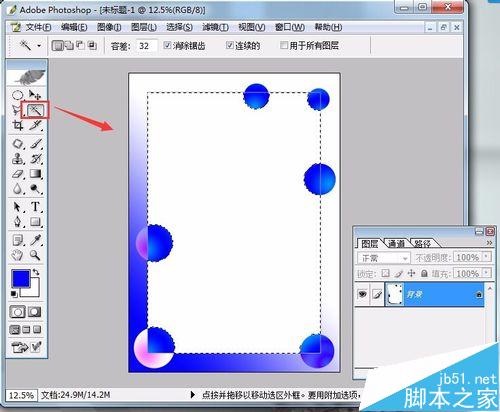Open the 图层 menu in menu bar
Screen dimensions: 500x412
(144, 27)
